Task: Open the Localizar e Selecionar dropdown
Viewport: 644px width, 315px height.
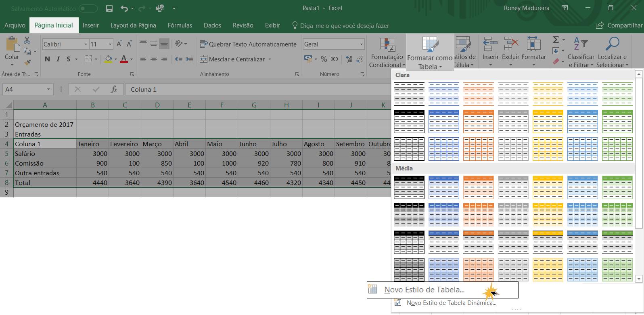Action: click(612, 52)
